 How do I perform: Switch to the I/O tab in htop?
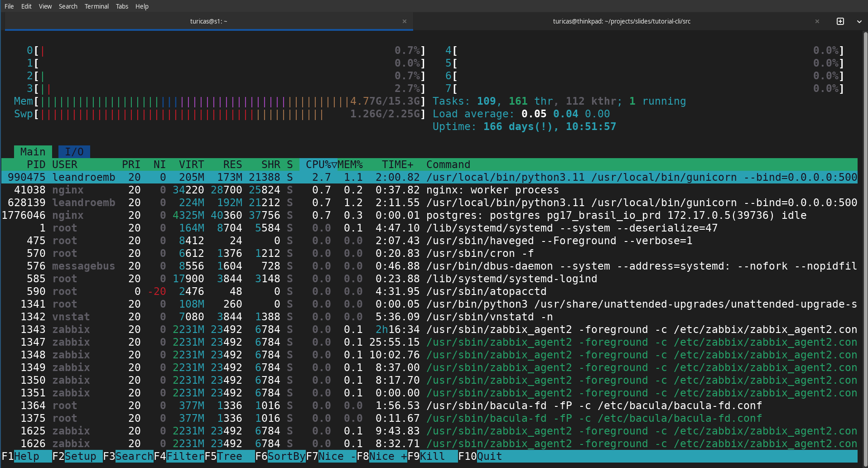click(x=74, y=151)
